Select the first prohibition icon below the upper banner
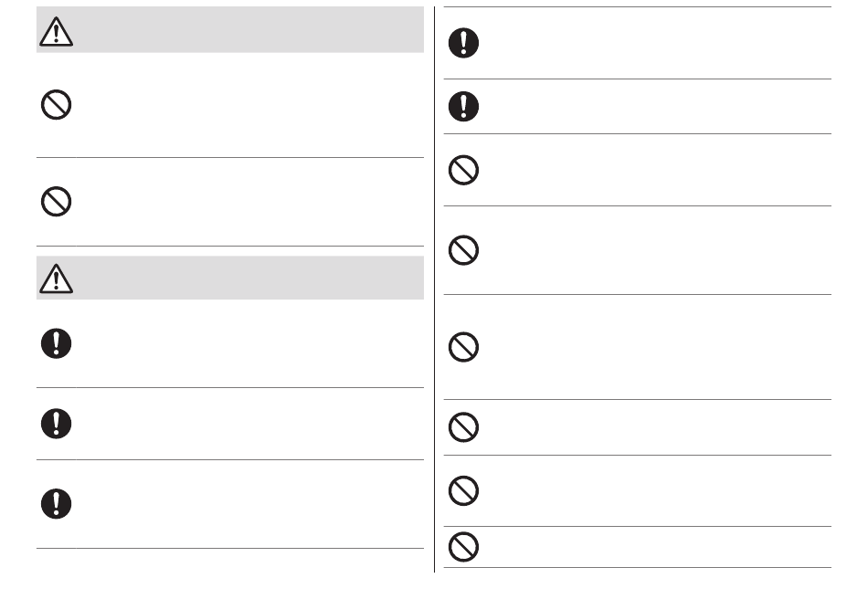Image resolution: width=868 pixels, height=599 pixels. pyautogui.click(x=56, y=104)
